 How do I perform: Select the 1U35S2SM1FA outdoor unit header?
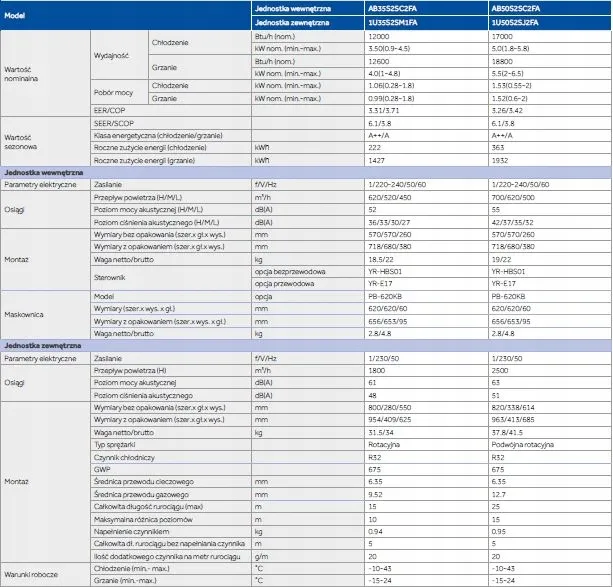point(426,23)
